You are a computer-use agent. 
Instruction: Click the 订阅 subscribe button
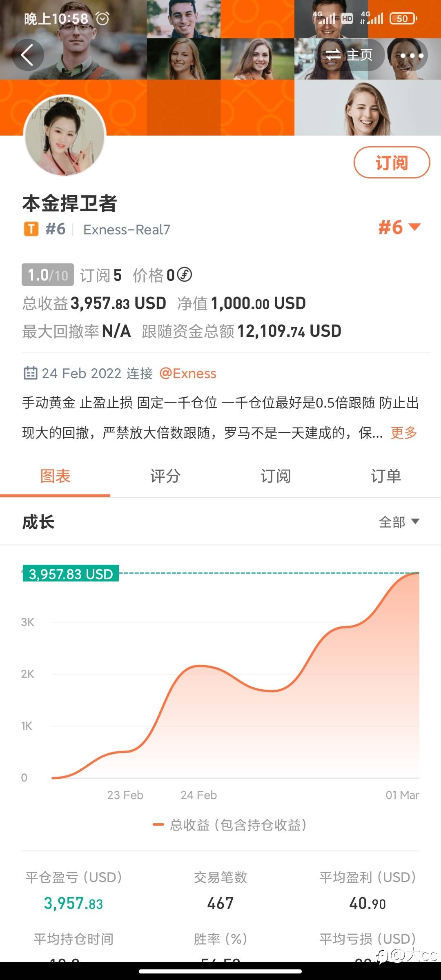392,163
